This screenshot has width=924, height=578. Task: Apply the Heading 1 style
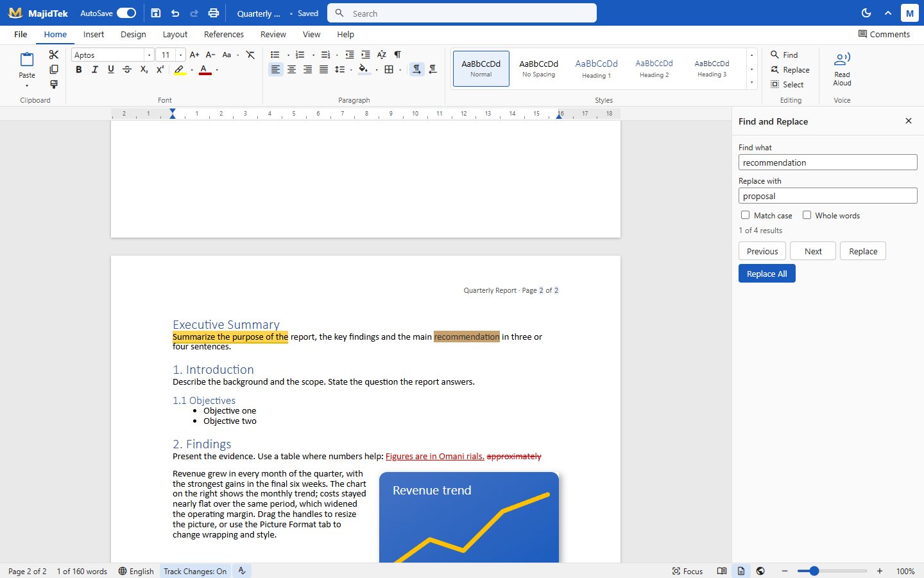[597, 69]
